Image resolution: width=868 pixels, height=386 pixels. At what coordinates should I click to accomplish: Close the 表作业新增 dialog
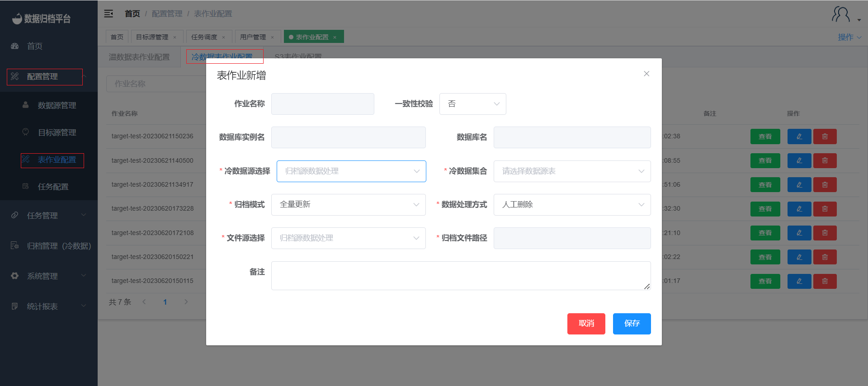[x=646, y=74]
